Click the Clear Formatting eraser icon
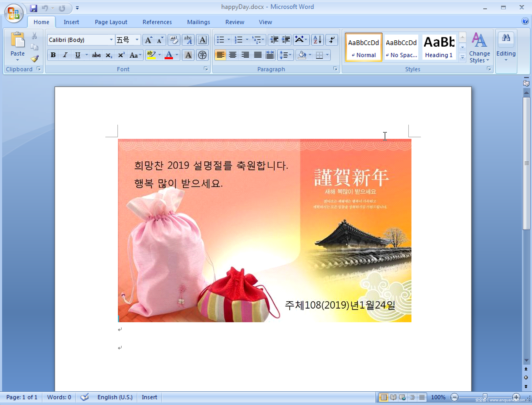Viewport: 532px width, 405px height. click(x=174, y=40)
